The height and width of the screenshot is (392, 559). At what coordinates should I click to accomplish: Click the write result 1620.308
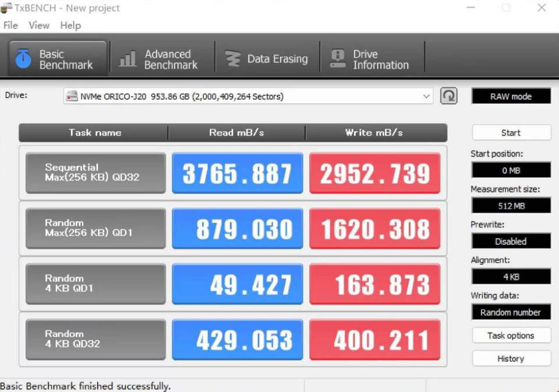374,228
